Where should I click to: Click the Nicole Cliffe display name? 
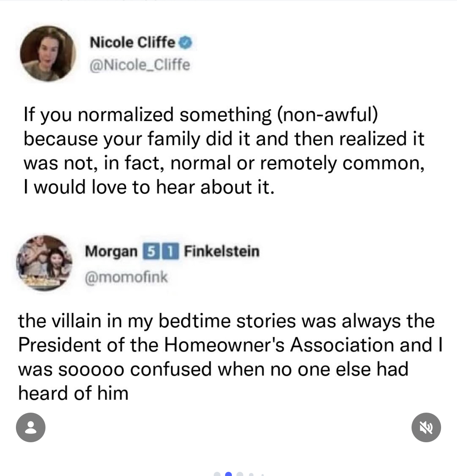(132, 42)
